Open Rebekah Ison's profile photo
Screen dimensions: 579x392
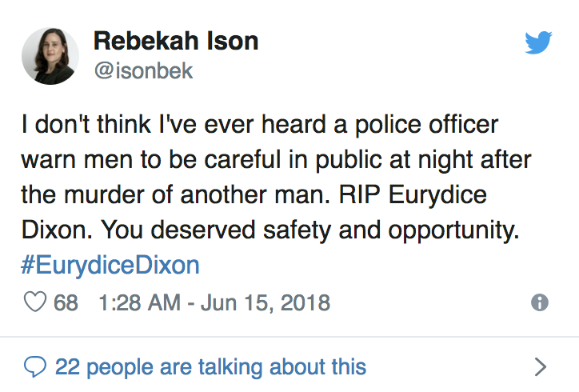(50, 55)
